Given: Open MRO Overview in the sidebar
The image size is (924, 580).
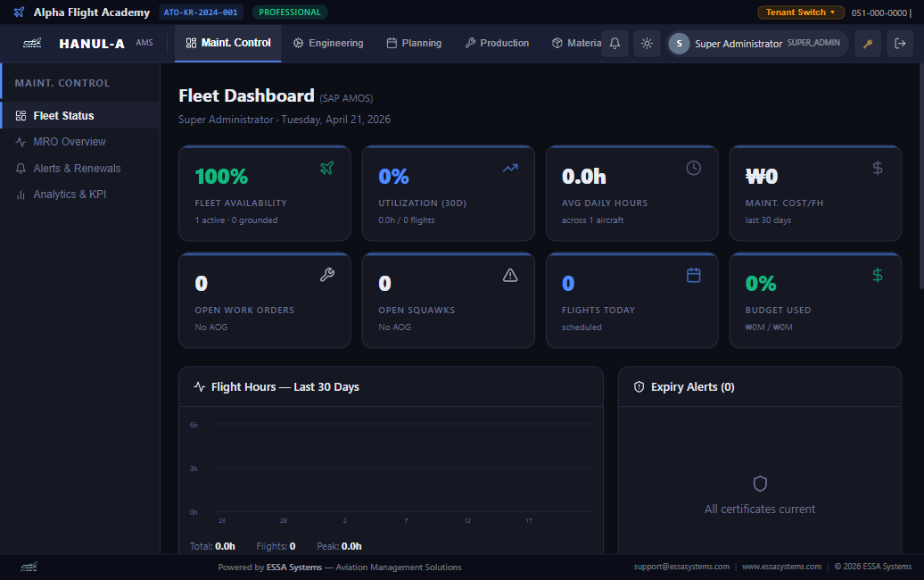Looking at the screenshot, I should tap(69, 142).
